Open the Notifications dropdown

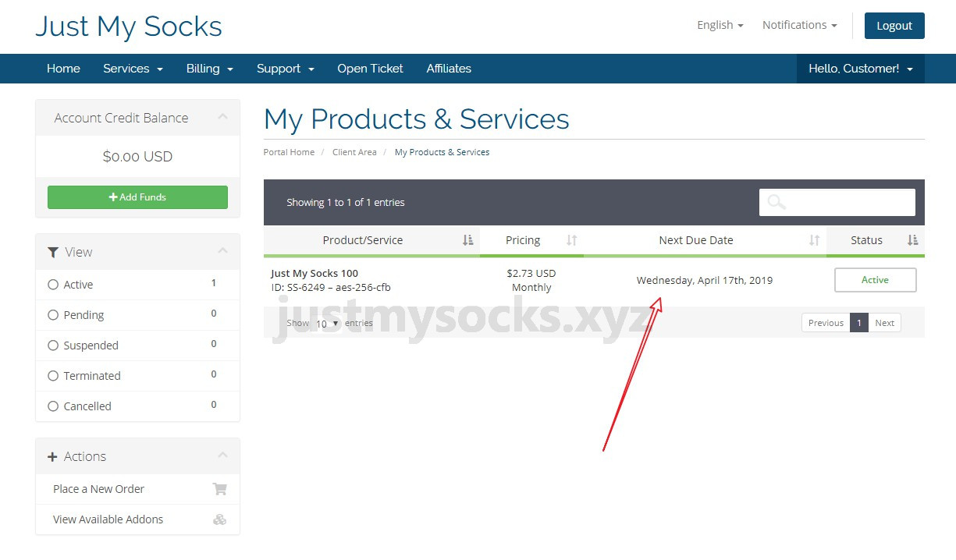tap(799, 25)
